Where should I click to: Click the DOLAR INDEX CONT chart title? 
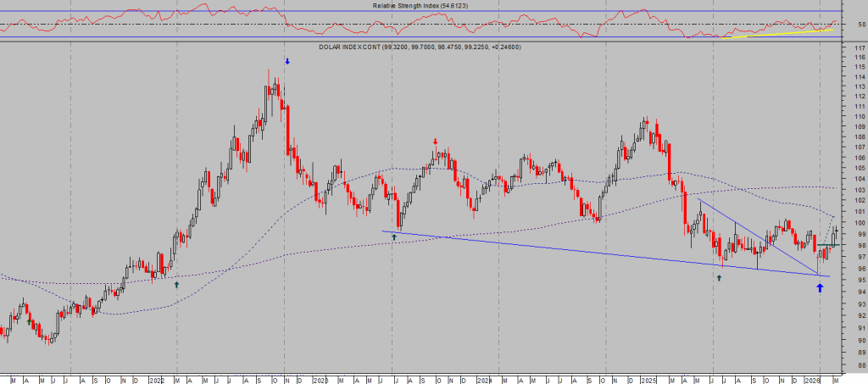tap(420, 47)
